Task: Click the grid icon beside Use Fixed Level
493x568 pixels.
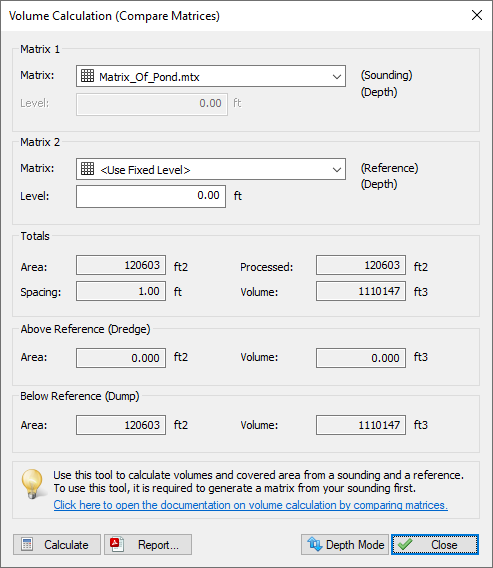Action: click(87, 169)
